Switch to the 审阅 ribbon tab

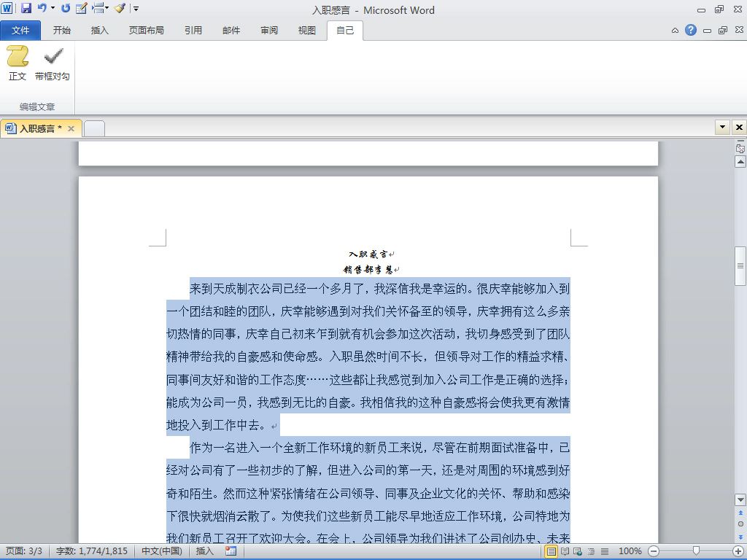[x=269, y=31]
